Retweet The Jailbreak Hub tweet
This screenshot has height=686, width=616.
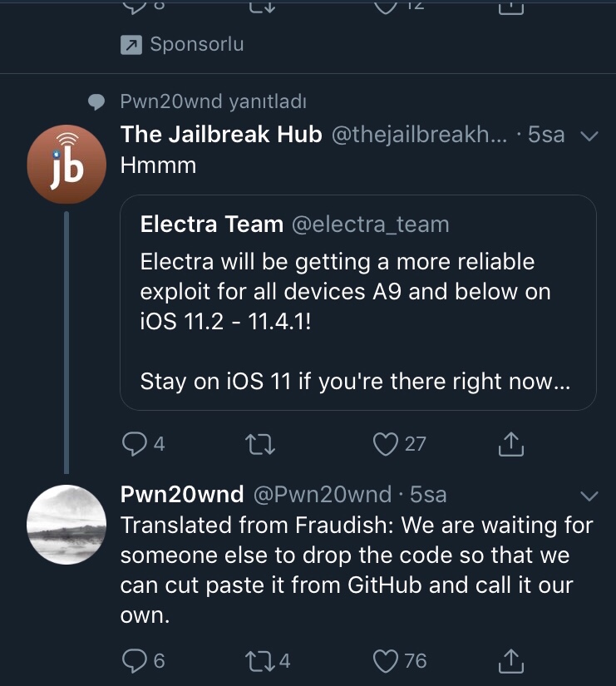260,445
